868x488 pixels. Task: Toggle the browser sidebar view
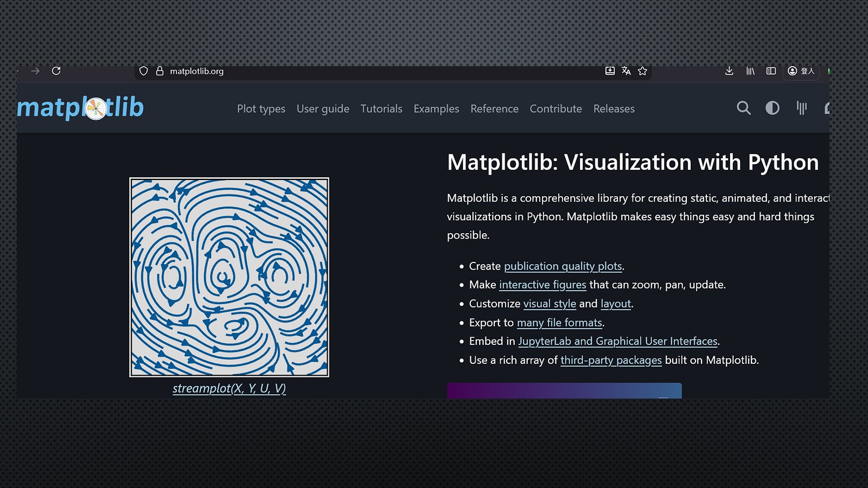[771, 71]
